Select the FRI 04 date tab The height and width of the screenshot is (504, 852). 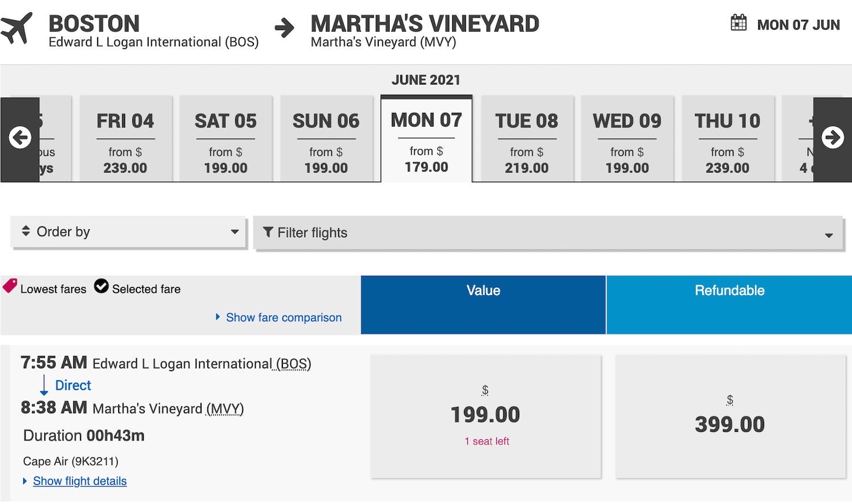[126, 140]
